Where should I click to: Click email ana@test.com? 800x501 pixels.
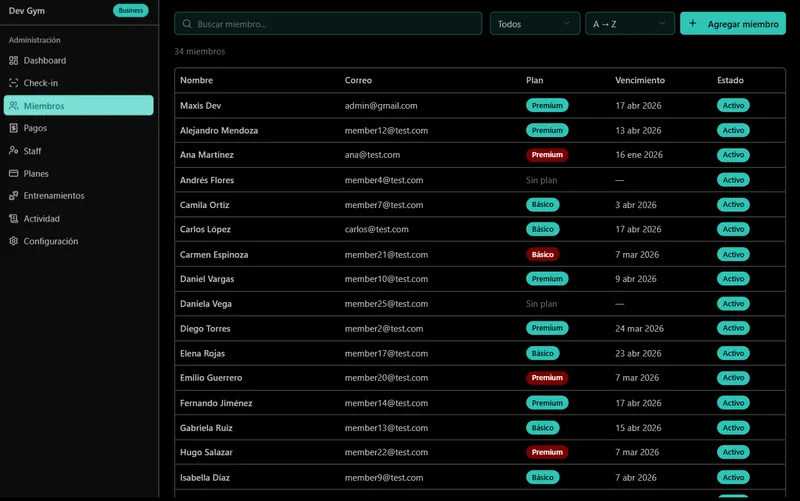pos(372,155)
